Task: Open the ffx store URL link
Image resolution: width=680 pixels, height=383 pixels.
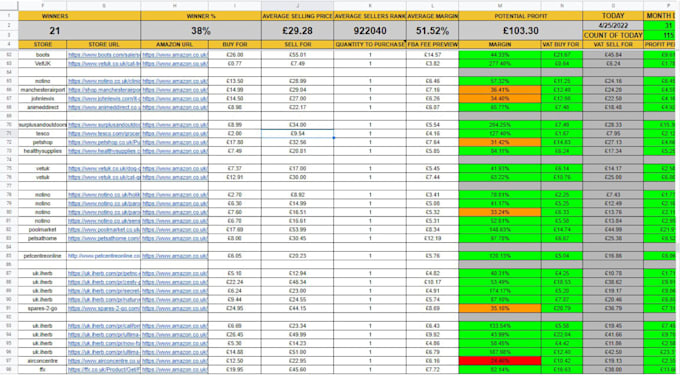Action: click(x=104, y=370)
